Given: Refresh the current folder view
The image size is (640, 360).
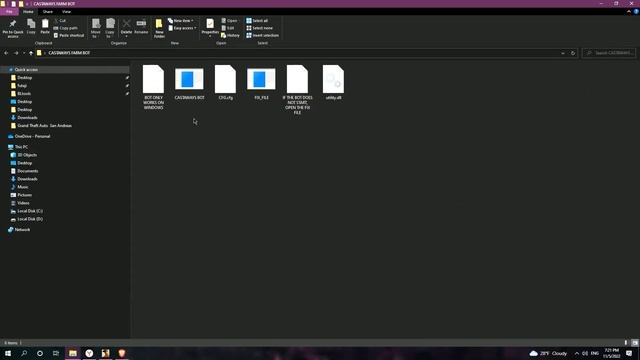Looking at the screenshot, I should click(x=573, y=53).
